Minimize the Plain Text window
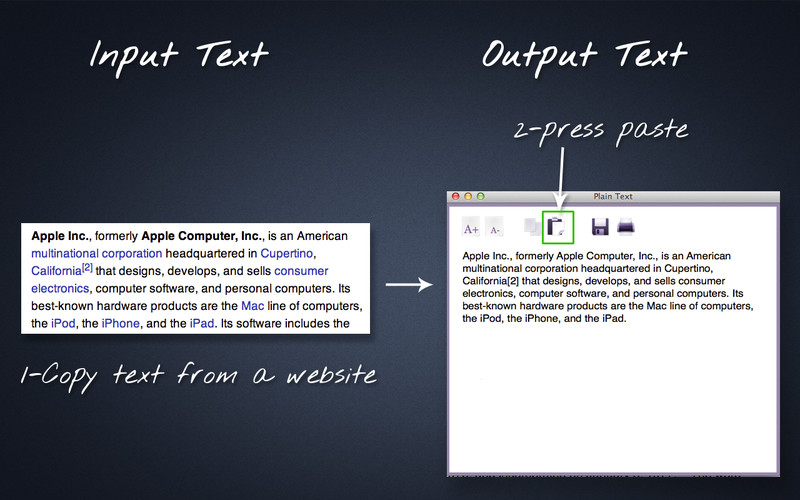Screen dimensions: 800x500 click(x=468, y=196)
